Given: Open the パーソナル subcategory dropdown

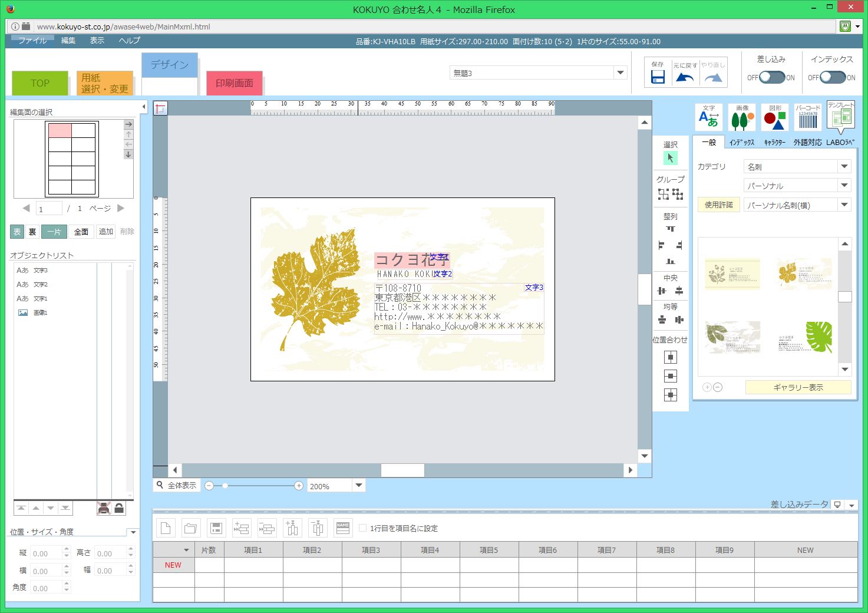Looking at the screenshot, I should coord(844,186).
